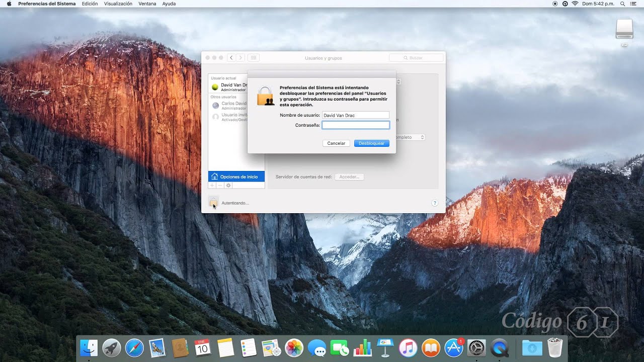This screenshot has height=362, width=644.
Task: Go back with the left chevron
Action: [231, 58]
